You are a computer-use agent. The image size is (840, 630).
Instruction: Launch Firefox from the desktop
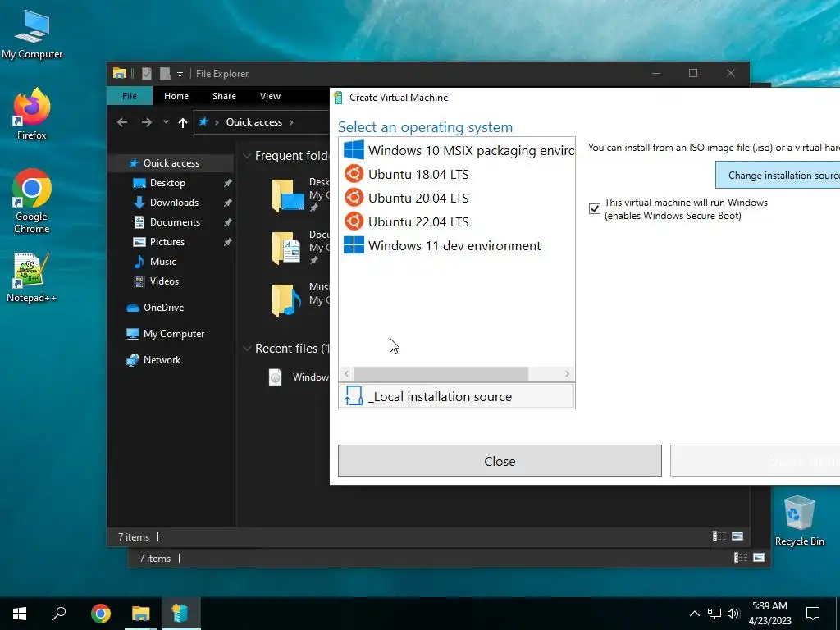click(x=32, y=114)
